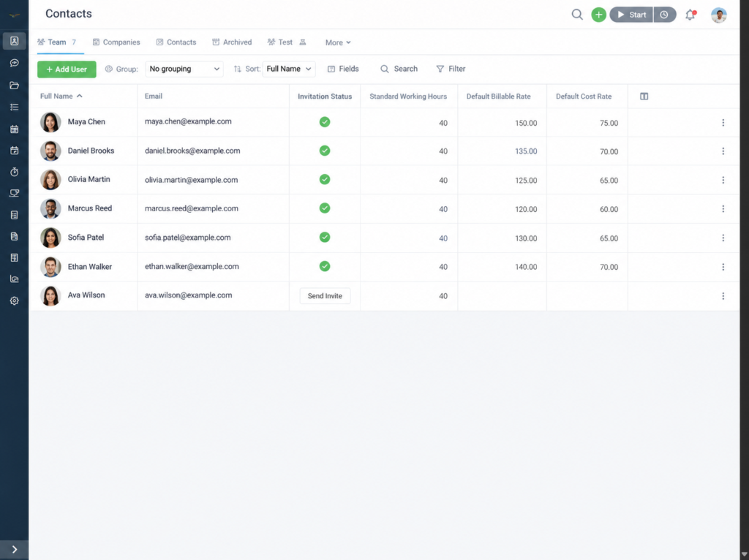Expand the sidebar with the bottom arrow

click(15, 550)
